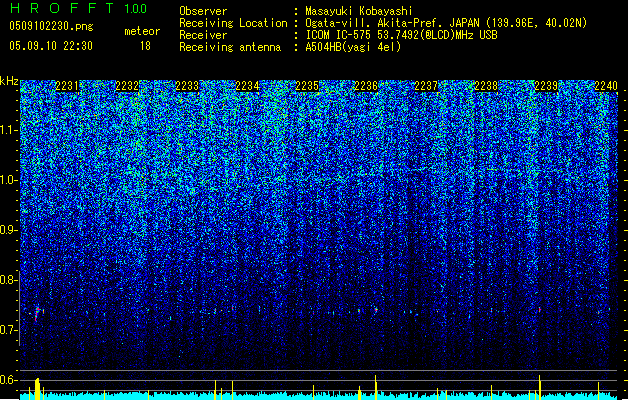
Task: Click the 2235 time marker
Action: click(x=307, y=86)
